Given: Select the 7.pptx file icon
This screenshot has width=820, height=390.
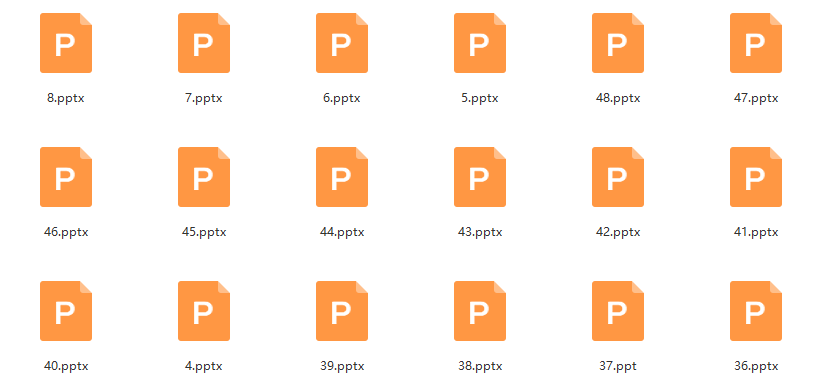Looking at the screenshot, I should click(204, 43).
